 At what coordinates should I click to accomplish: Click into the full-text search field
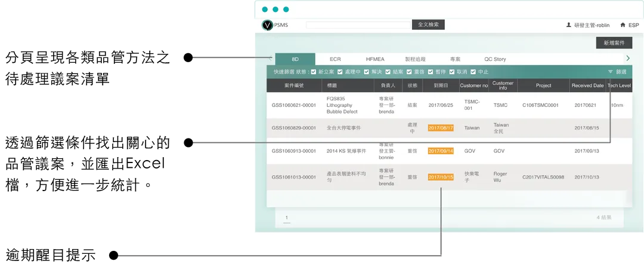tap(358, 24)
